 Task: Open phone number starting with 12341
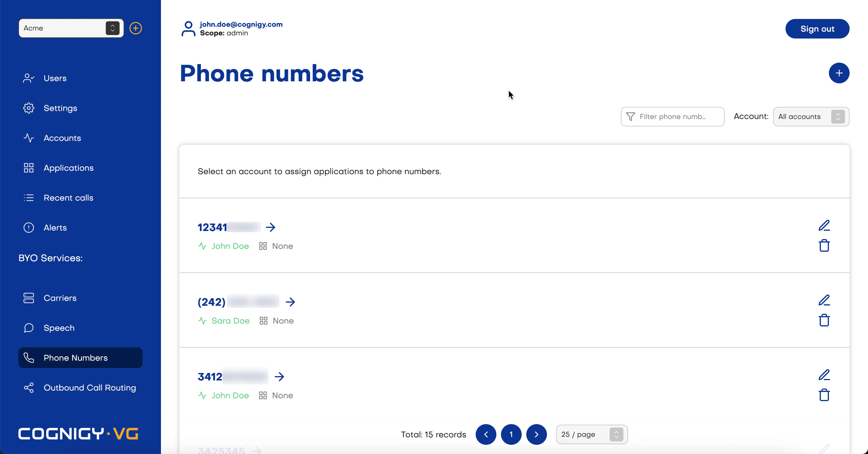(229, 227)
